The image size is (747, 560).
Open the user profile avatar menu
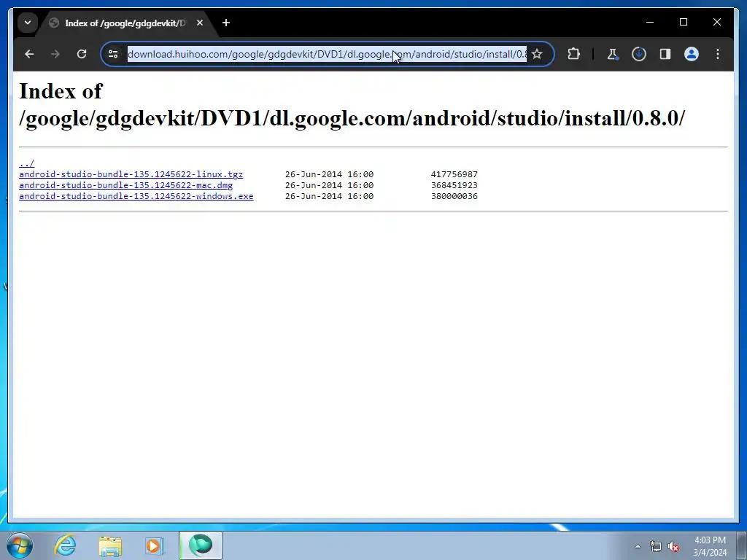click(692, 54)
